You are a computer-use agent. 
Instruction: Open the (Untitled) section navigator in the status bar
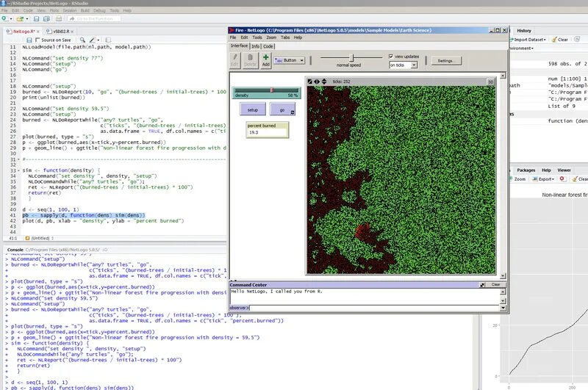click(40, 238)
